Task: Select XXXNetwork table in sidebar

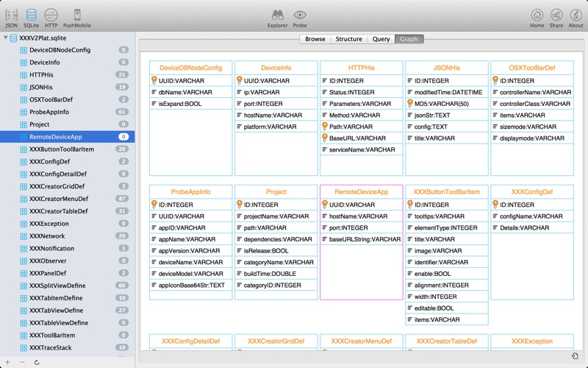Action: (68, 236)
